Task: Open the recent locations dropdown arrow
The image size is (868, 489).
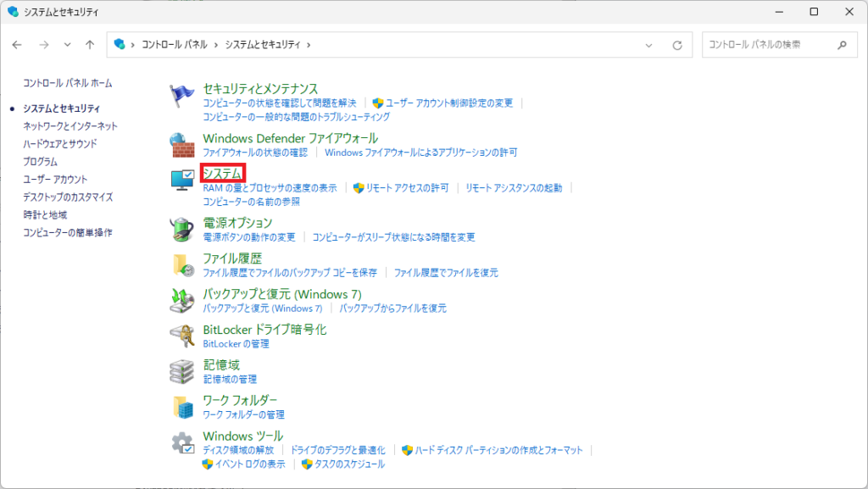Action: coord(67,45)
